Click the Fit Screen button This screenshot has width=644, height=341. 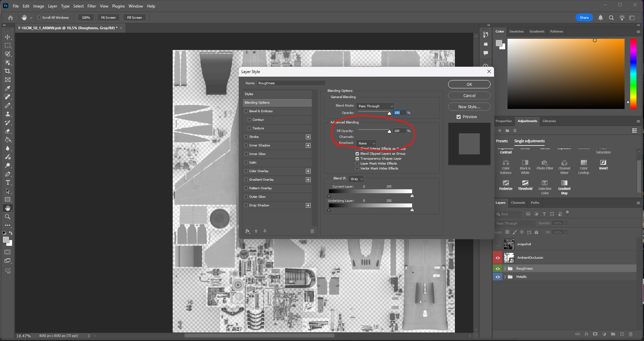108,17
